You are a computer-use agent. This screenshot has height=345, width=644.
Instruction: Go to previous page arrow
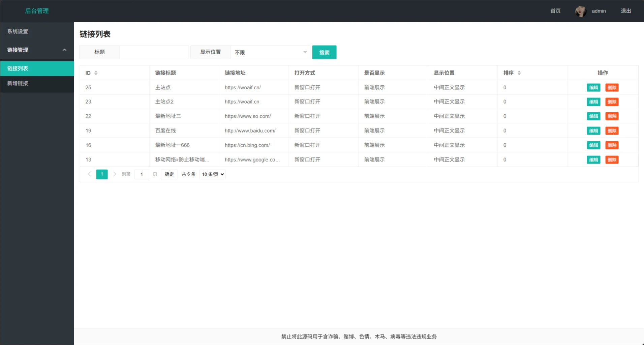[x=89, y=174]
